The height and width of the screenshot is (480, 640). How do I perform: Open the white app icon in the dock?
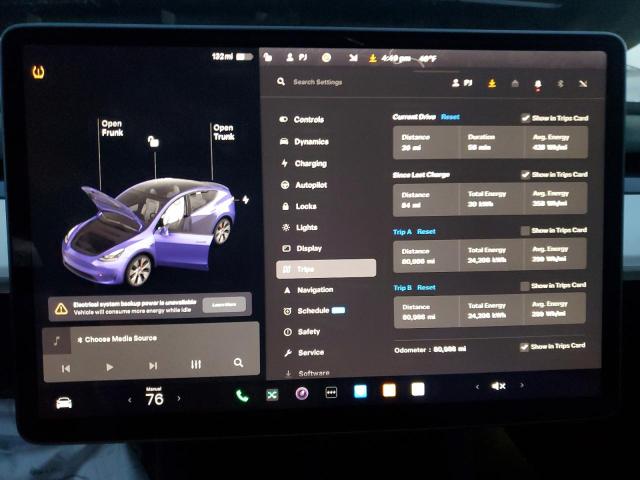pos(418,389)
